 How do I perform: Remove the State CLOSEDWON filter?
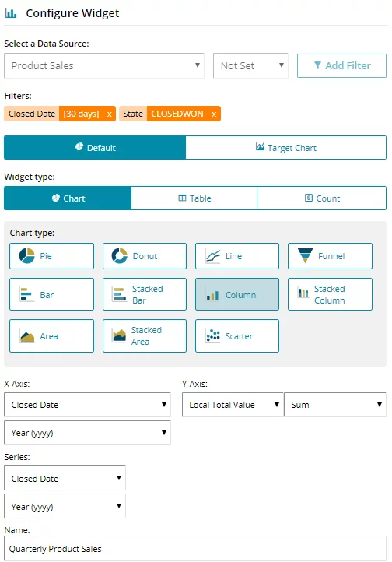pos(214,114)
